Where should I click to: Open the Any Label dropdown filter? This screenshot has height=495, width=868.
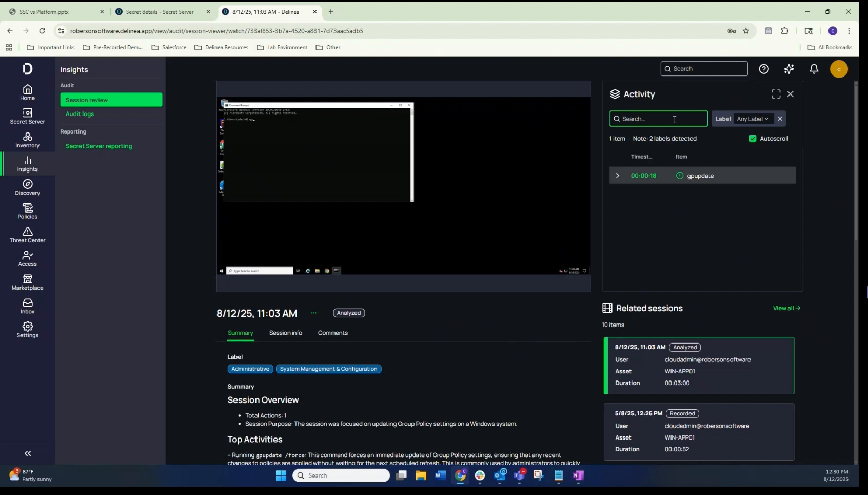click(753, 119)
